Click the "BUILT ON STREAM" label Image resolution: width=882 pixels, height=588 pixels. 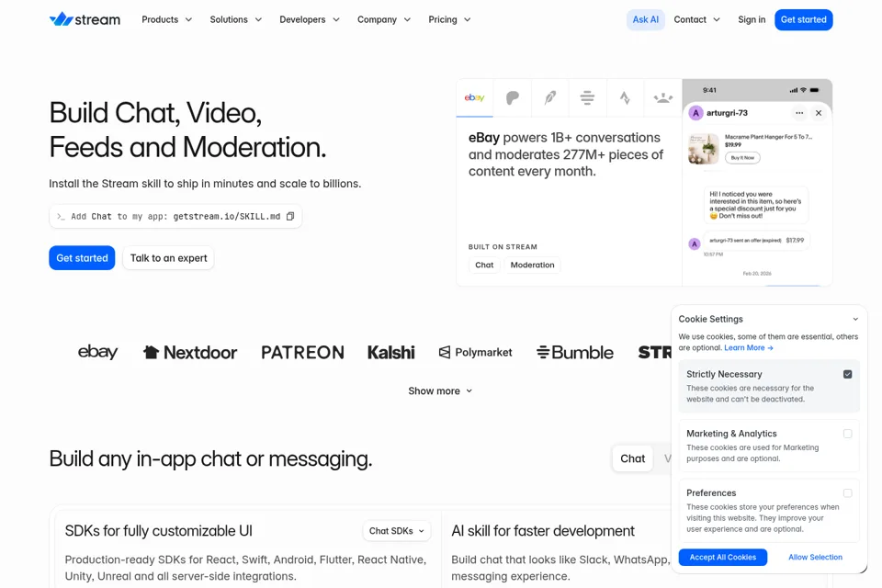[503, 247]
